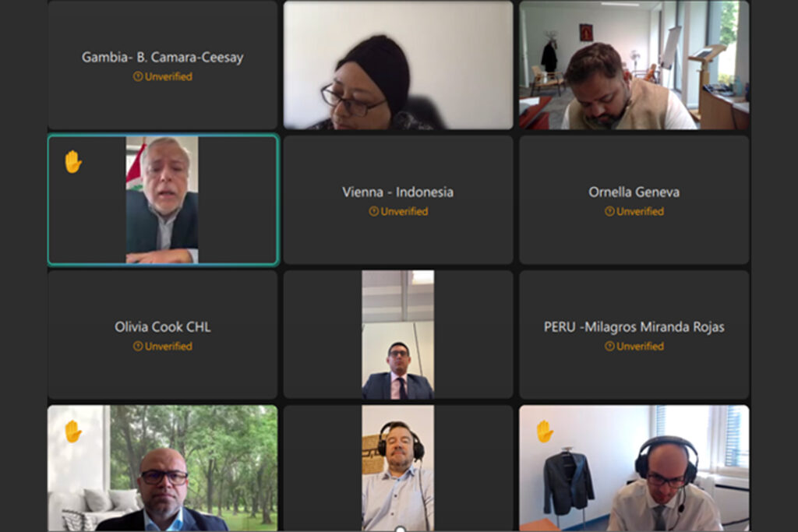Image resolution: width=798 pixels, height=532 pixels.
Task: Select the Olivia Cook CHL participant name
Action: coord(163,327)
